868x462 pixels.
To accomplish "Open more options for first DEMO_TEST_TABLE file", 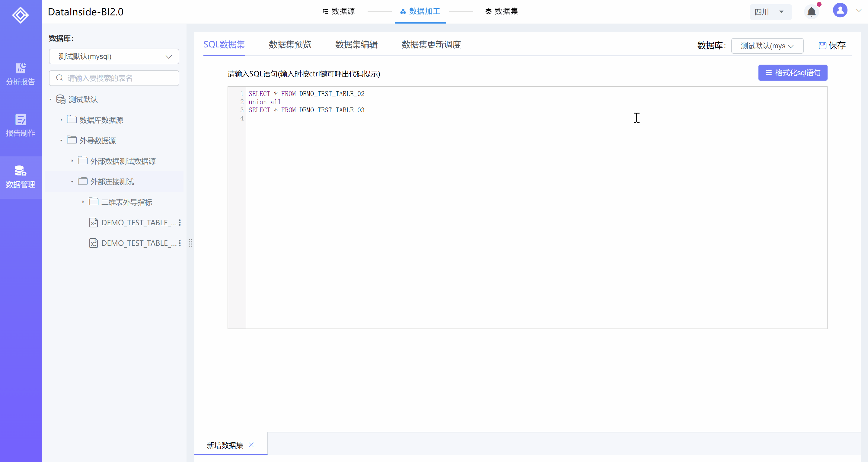I will click(x=180, y=223).
